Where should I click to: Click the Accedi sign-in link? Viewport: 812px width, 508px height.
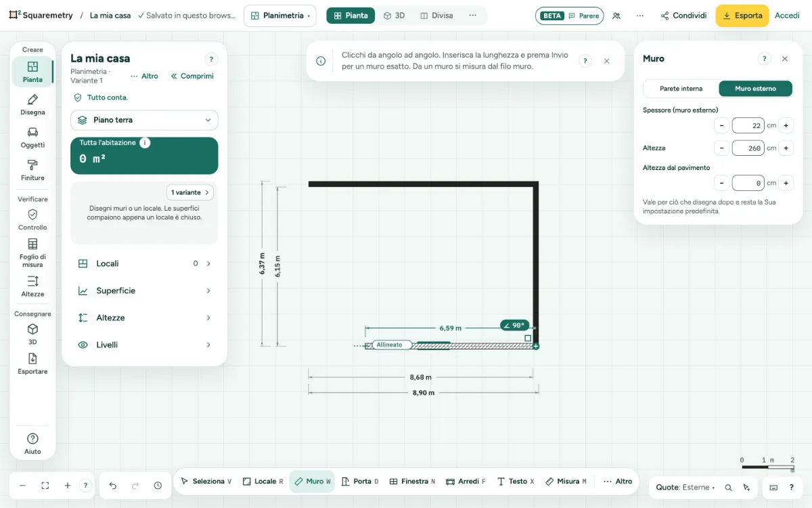coord(787,16)
